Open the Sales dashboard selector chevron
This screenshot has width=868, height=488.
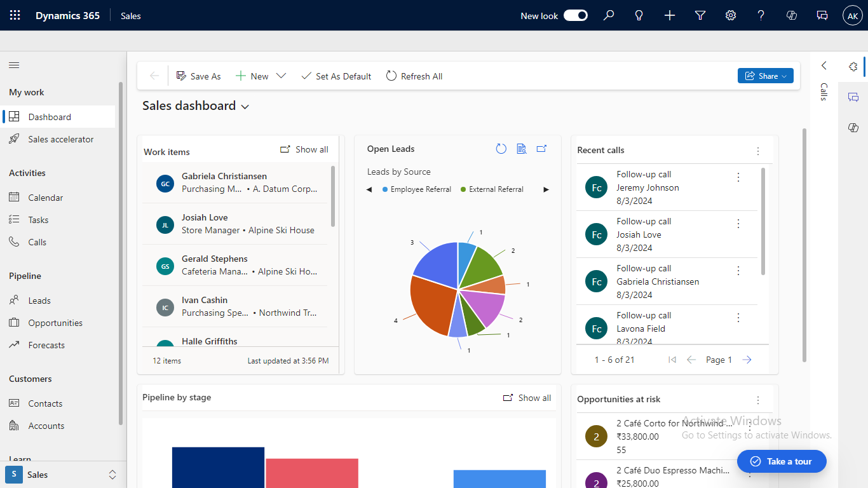[x=245, y=106]
